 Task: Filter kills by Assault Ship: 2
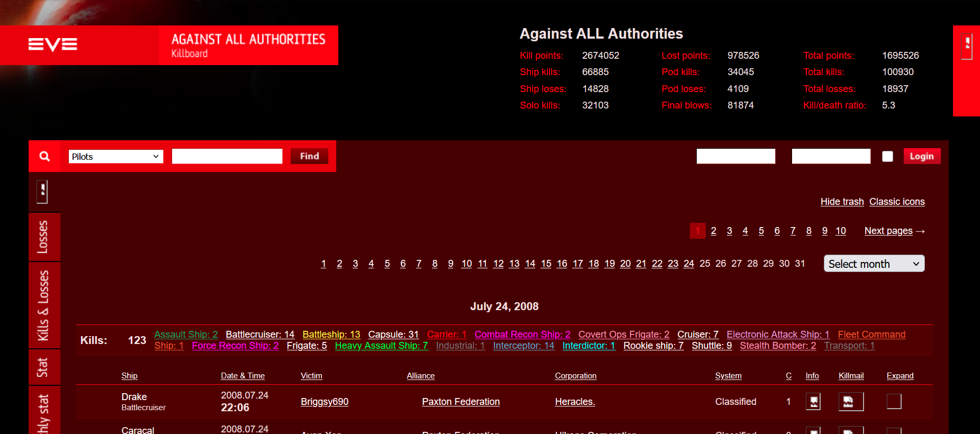(x=186, y=334)
